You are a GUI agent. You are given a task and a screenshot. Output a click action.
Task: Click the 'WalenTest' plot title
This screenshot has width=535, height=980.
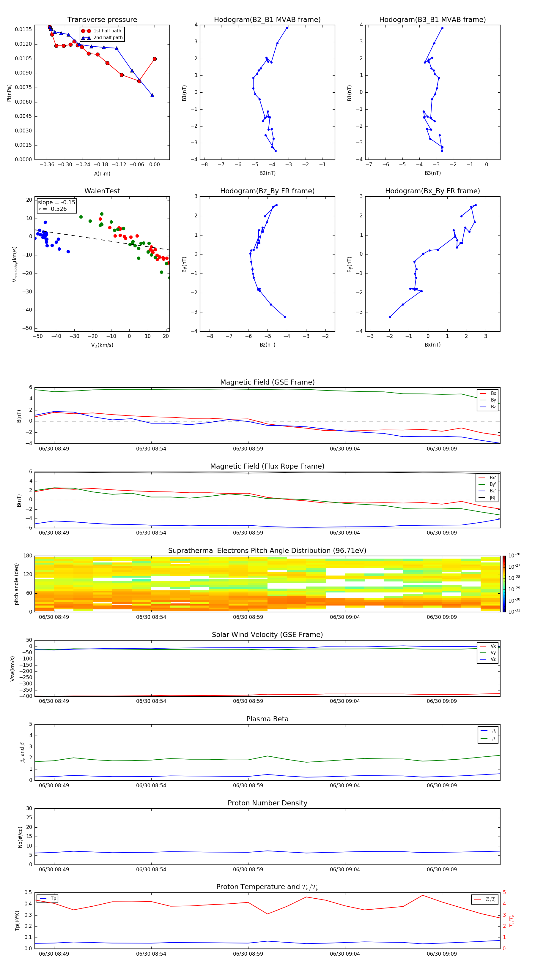[x=102, y=191]
